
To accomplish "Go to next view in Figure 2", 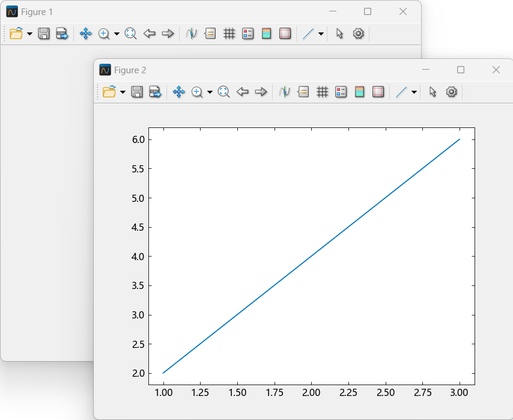I will pos(261,92).
